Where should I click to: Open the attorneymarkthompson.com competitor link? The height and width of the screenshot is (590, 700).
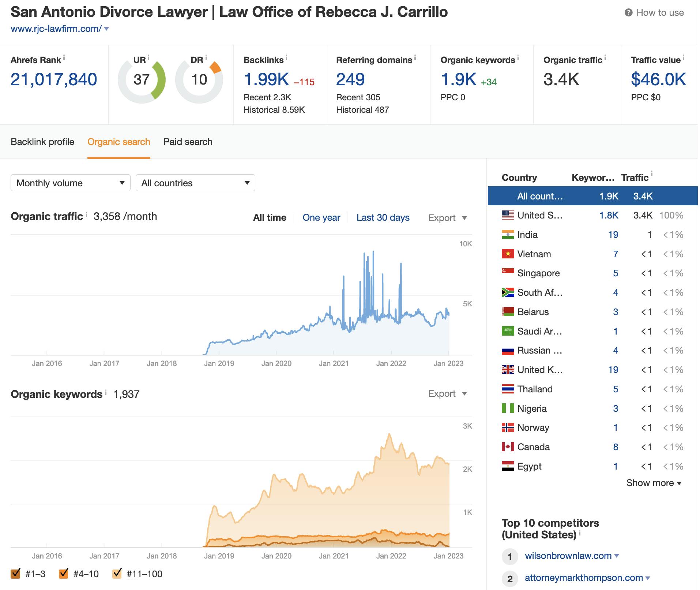(x=584, y=578)
